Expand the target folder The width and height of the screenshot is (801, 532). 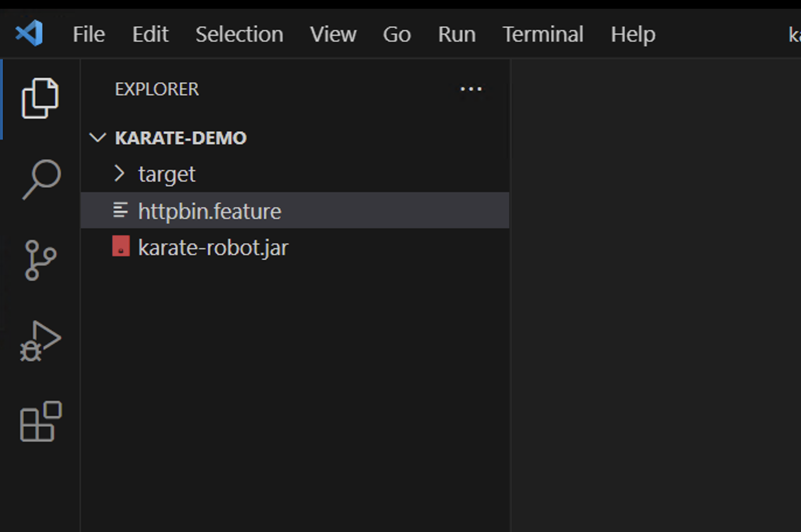pyautogui.click(x=119, y=174)
